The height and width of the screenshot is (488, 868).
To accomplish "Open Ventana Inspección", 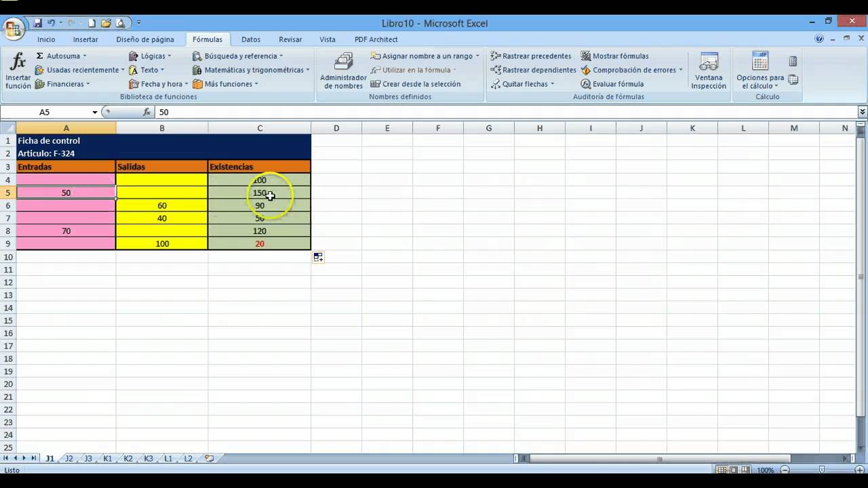I will (709, 71).
